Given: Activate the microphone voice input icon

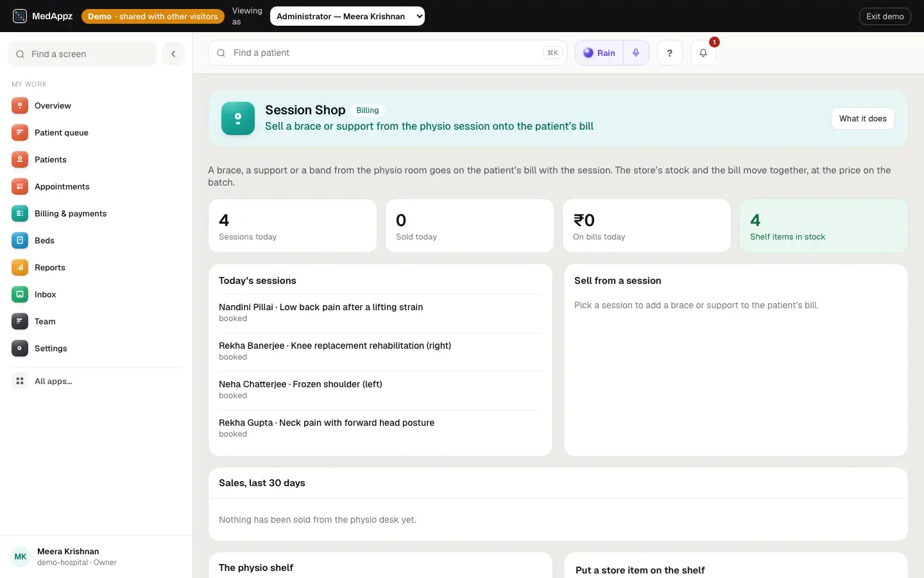Looking at the screenshot, I should point(636,53).
